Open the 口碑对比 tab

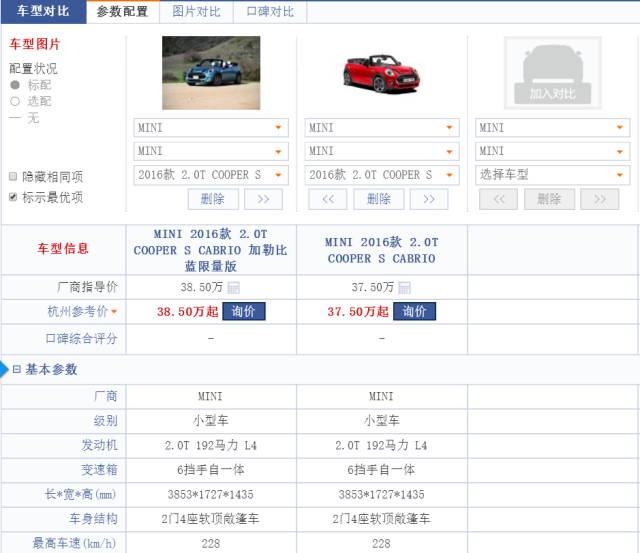click(x=270, y=11)
